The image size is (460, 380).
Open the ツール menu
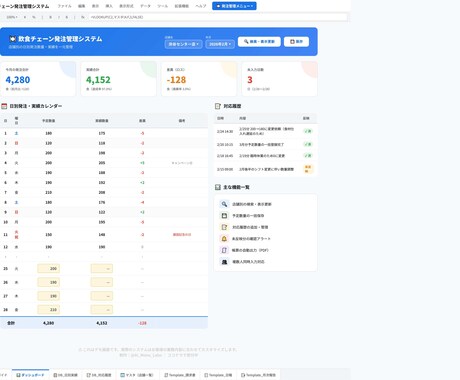(163, 6)
